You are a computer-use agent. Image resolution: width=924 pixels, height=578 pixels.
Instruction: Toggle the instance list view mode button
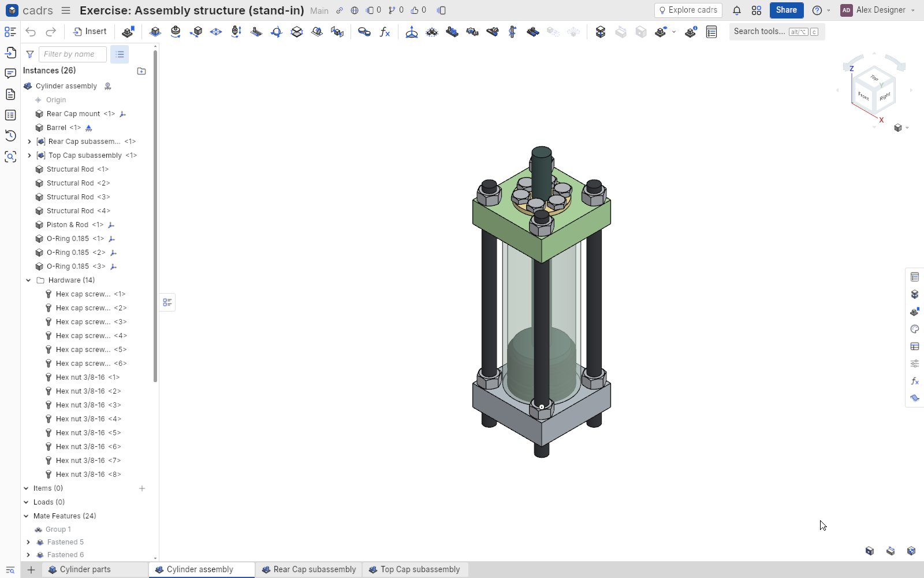pos(120,54)
